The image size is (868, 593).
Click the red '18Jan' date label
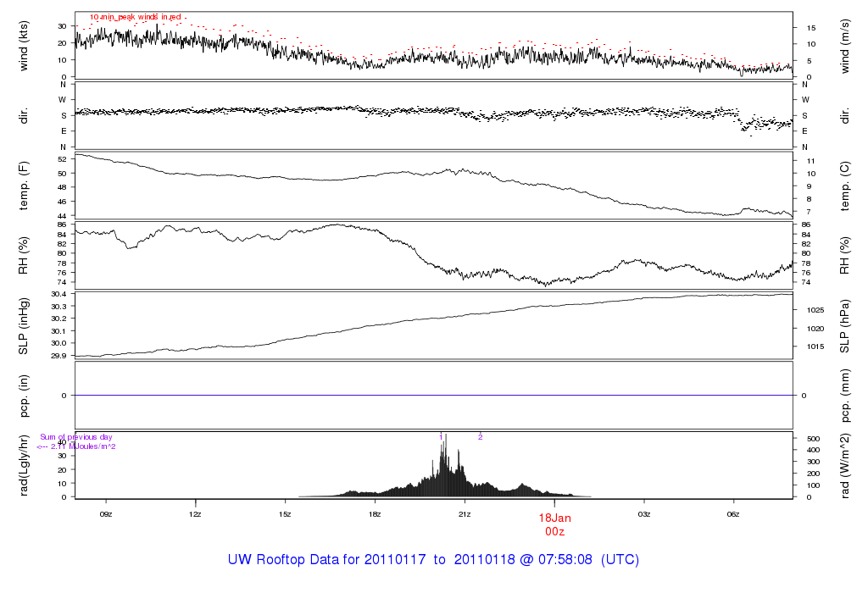(x=554, y=518)
